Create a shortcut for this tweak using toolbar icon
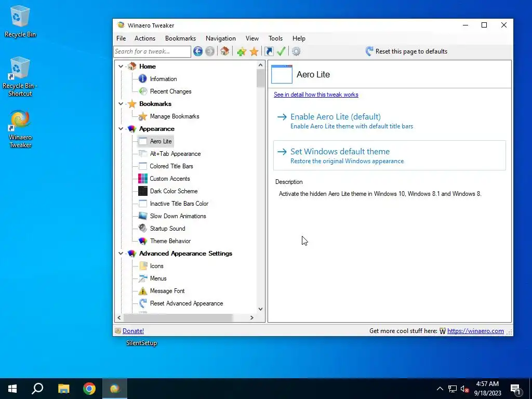Screen dimensions: 532x399 [x=269, y=51]
